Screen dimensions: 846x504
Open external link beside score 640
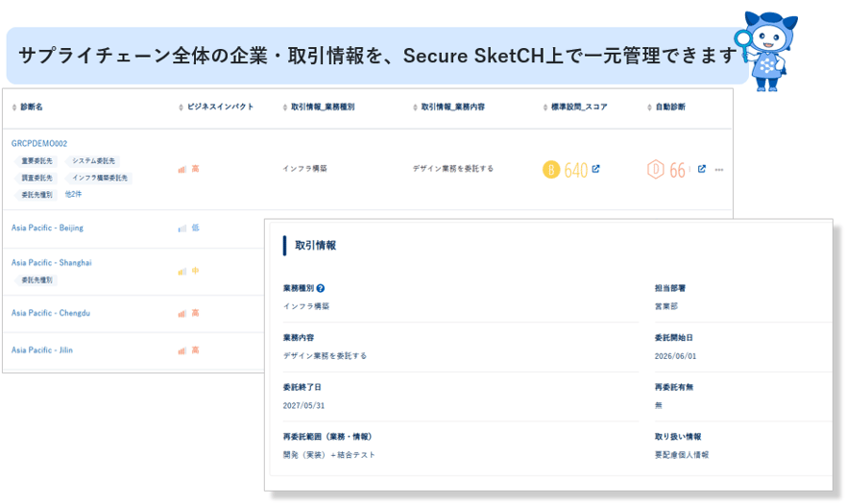click(x=595, y=169)
